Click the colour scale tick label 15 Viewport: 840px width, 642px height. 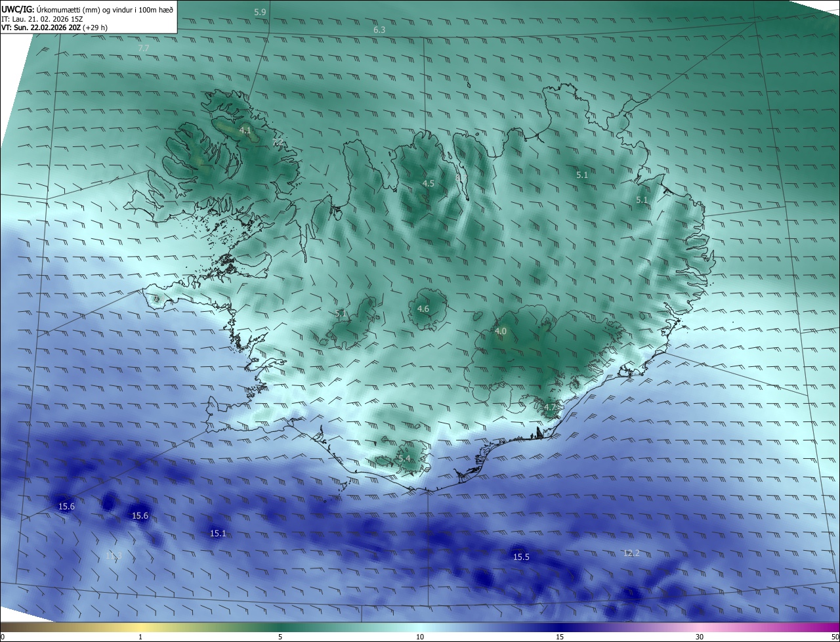(560, 637)
